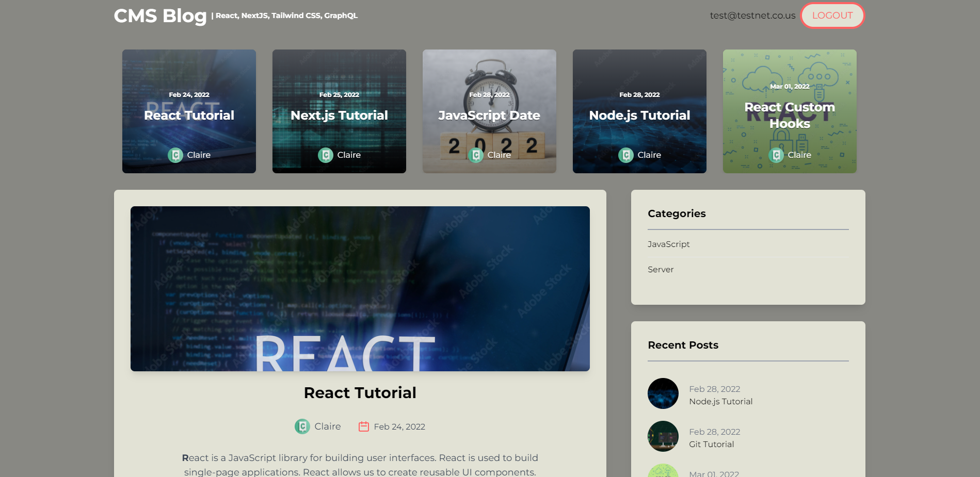Click Claire avatar on Next.js Tutorial card
This screenshot has height=477, width=980.
pyautogui.click(x=326, y=155)
